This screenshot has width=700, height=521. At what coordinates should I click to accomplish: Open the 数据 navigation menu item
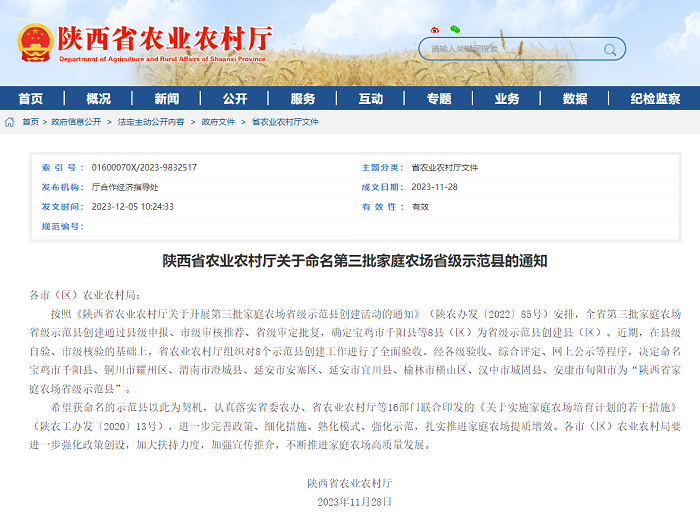point(575,99)
